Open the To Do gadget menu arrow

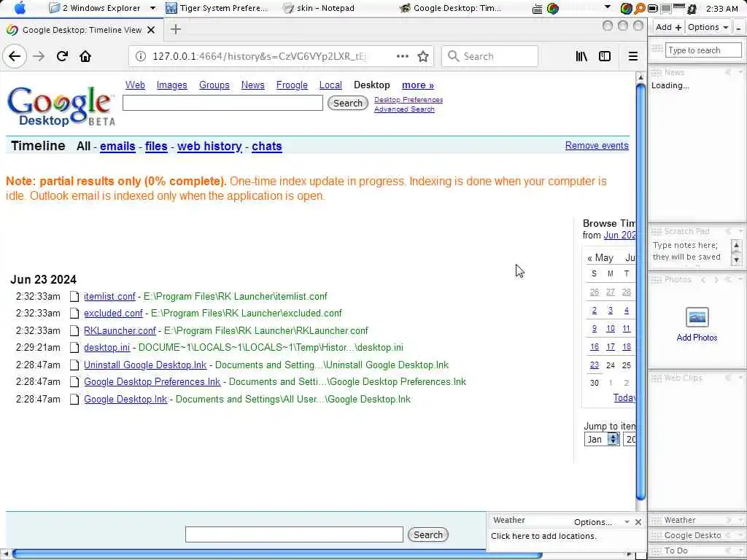740,551
